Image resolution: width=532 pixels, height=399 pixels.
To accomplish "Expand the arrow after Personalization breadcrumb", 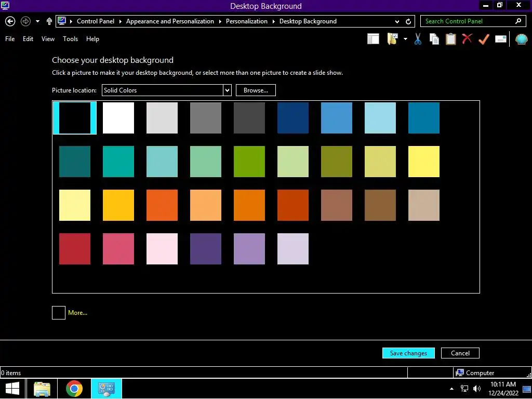I will pos(273,21).
